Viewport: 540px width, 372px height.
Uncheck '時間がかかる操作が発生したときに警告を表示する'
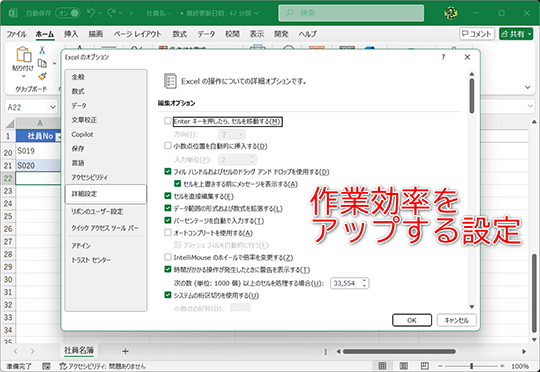pyautogui.click(x=168, y=269)
